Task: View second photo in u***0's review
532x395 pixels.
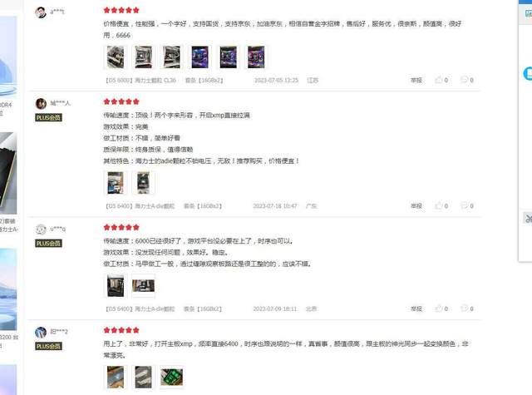Action: point(143,286)
